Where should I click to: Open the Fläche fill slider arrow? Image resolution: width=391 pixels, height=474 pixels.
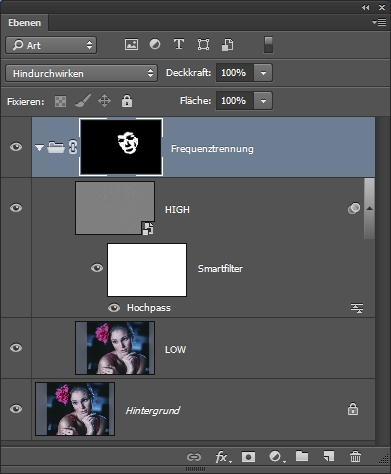[x=263, y=101]
